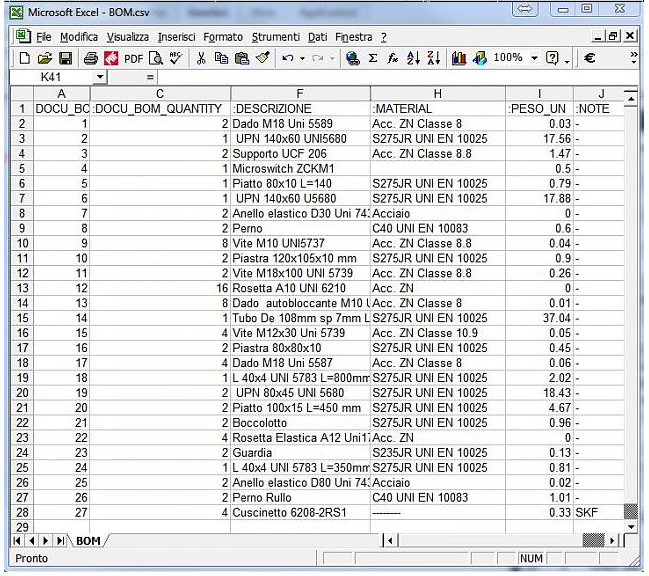Select column H header
The image size is (649, 576).
tap(437, 94)
